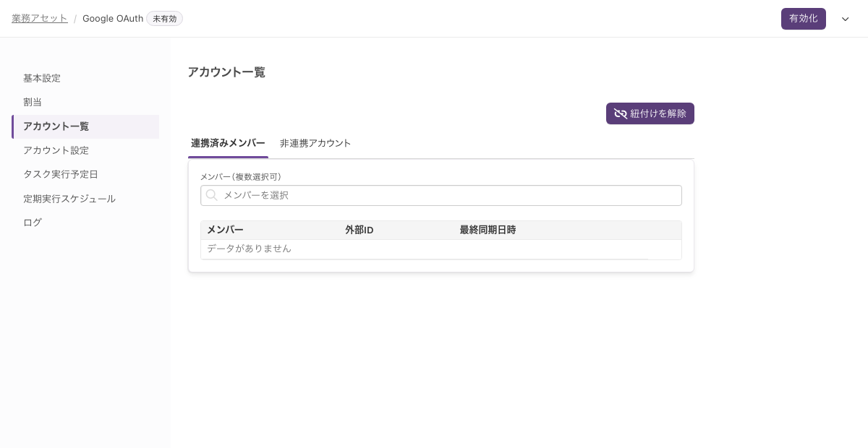Screen dimensions: 868x448
Task: Click the 紐付けを解除 button
Action: (650, 113)
